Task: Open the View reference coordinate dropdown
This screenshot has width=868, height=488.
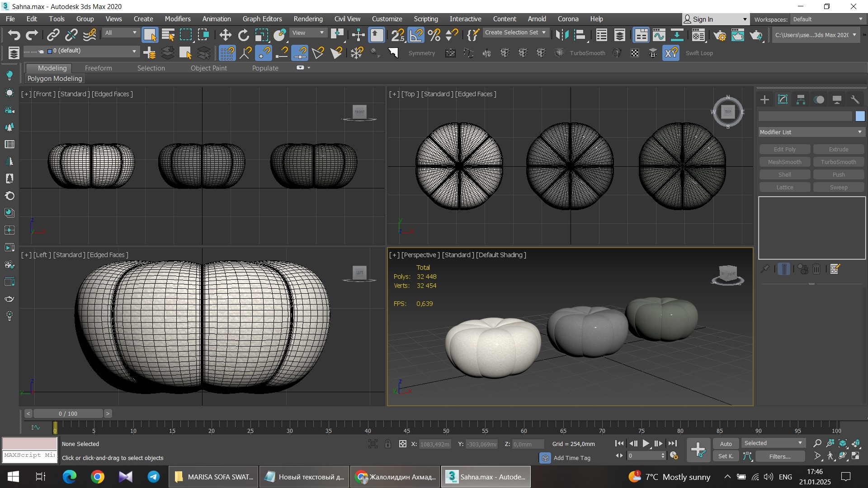Action: coord(308,33)
